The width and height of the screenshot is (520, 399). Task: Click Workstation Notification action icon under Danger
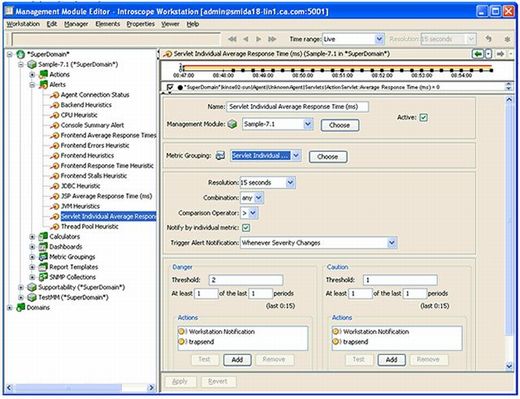point(182,332)
